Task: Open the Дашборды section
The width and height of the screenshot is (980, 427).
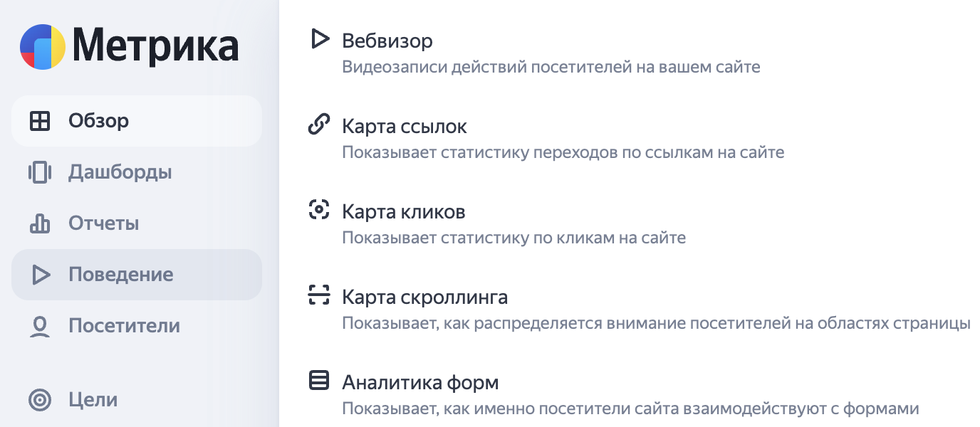Action: click(137, 172)
